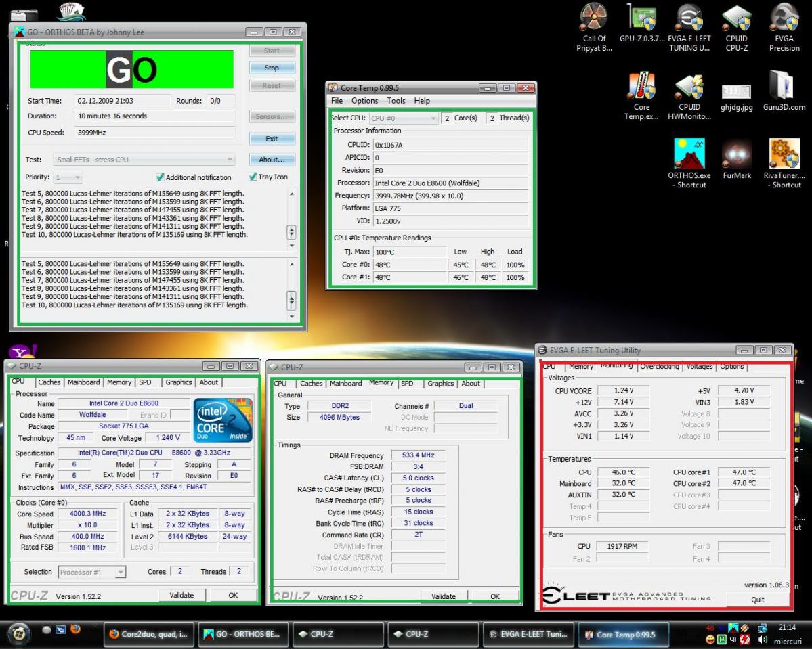812x649 pixels.
Task: Click Validate button in left CPU-Z
Action: pyautogui.click(x=181, y=595)
